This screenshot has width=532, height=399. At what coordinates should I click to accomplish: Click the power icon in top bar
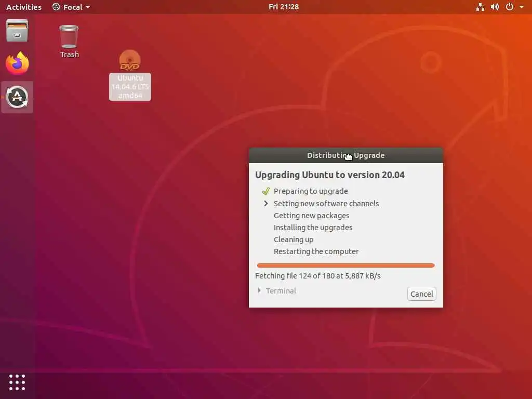(509, 7)
